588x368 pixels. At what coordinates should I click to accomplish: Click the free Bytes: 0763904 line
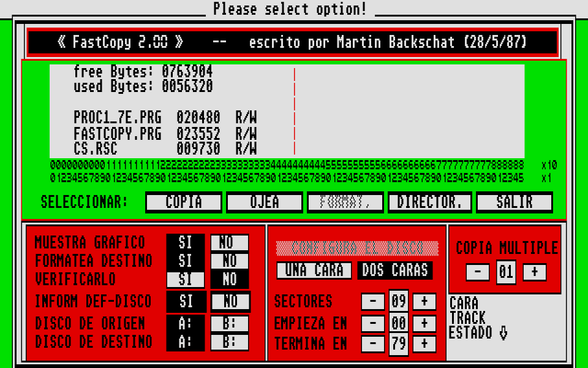pyautogui.click(x=143, y=71)
